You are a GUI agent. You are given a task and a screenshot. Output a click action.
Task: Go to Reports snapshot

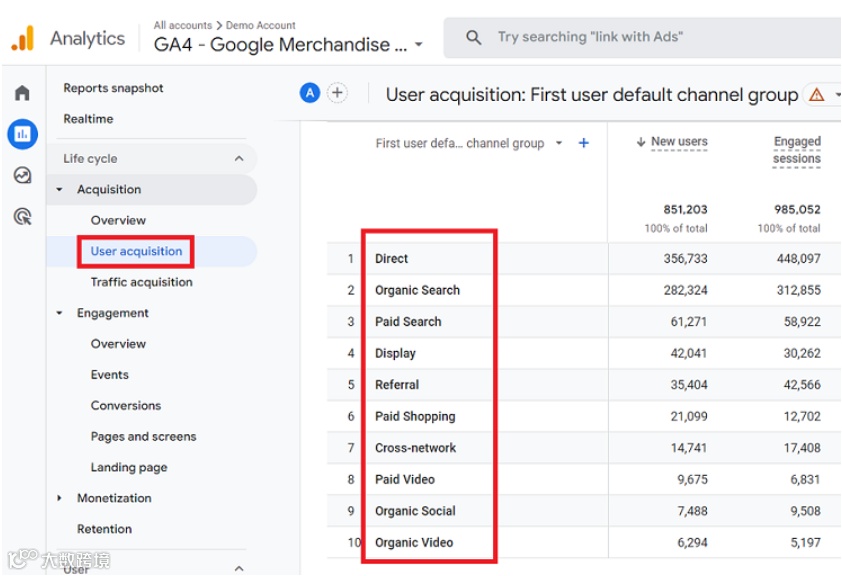coord(113,88)
